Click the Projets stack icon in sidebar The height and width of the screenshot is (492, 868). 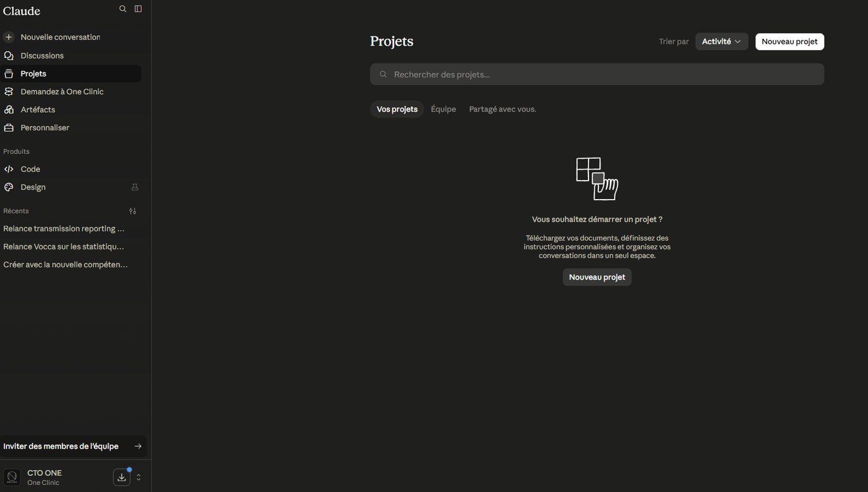[x=9, y=74]
